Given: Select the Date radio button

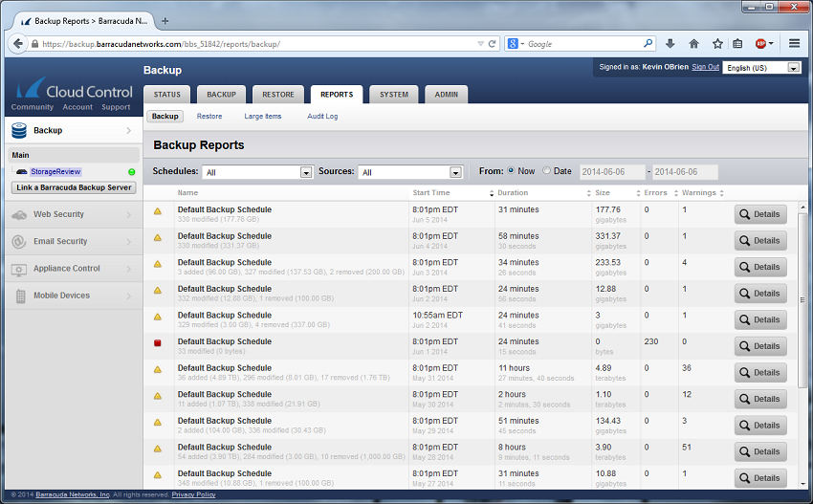Looking at the screenshot, I should 546,170.
